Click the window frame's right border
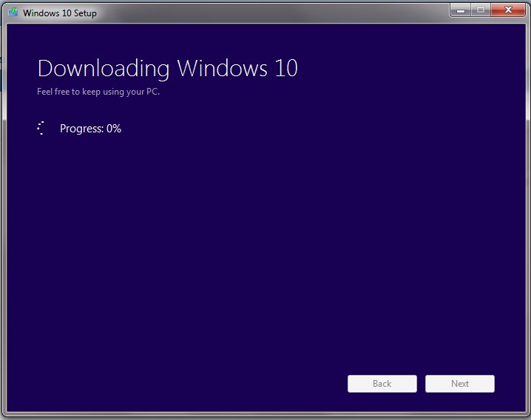This screenshot has width=531, height=420. pos(528,217)
